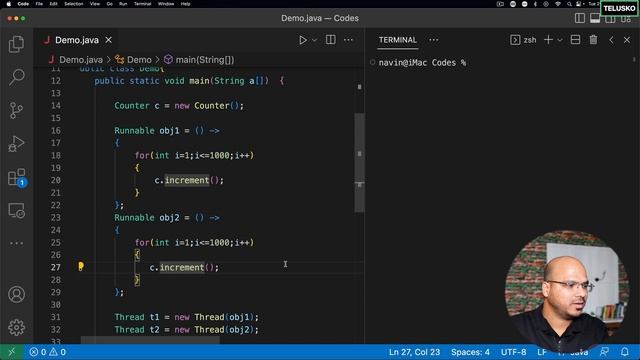This screenshot has width=640, height=360.
Task: Open the Extensions view with badge
Action: click(x=16, y=178)
